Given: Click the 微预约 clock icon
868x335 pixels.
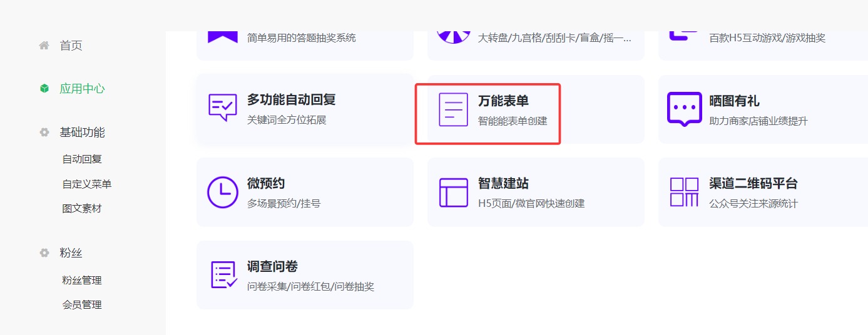Looking at the screenshot, I should (223, 192).
